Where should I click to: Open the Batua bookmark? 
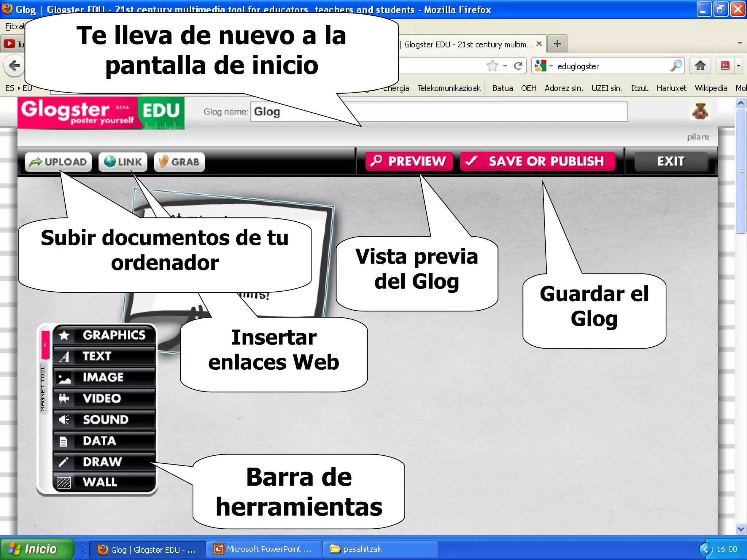pos(503,88)
